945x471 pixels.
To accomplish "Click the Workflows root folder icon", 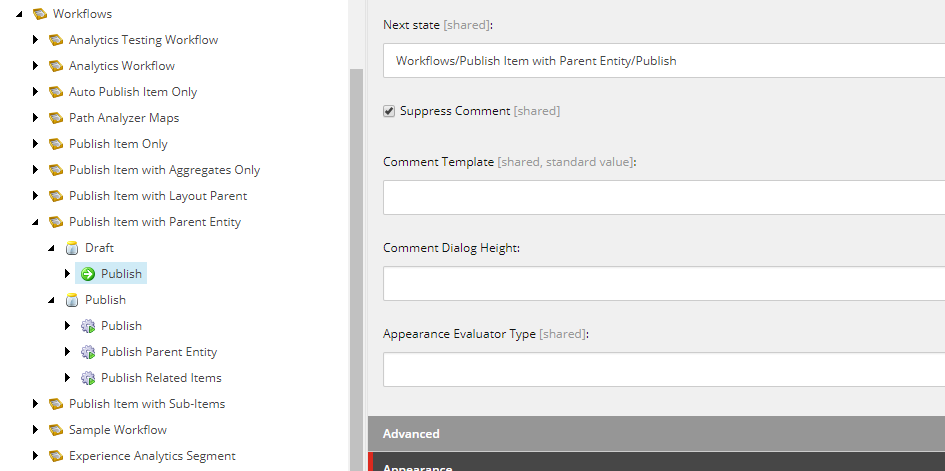I will click(x=40, y=14).
